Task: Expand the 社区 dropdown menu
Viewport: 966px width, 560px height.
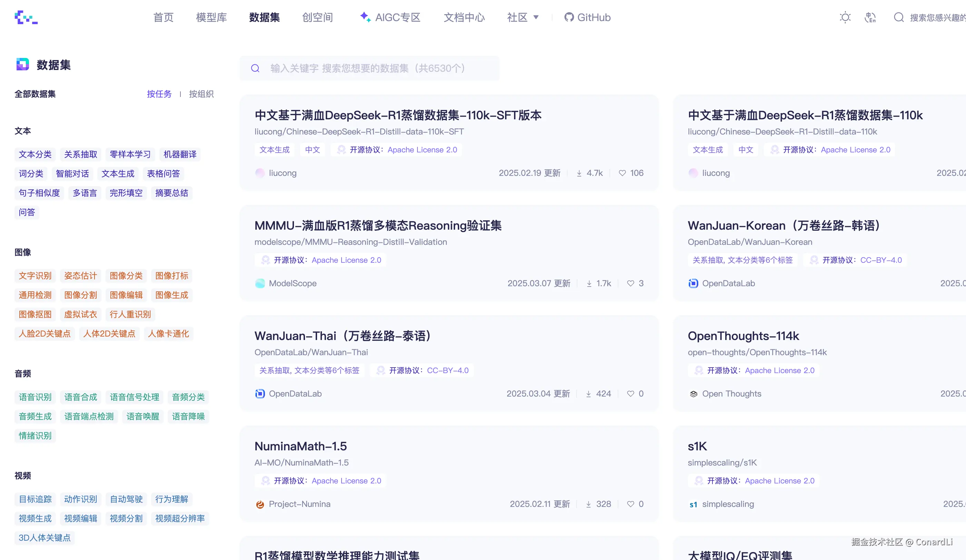Action: pos(523,17)
